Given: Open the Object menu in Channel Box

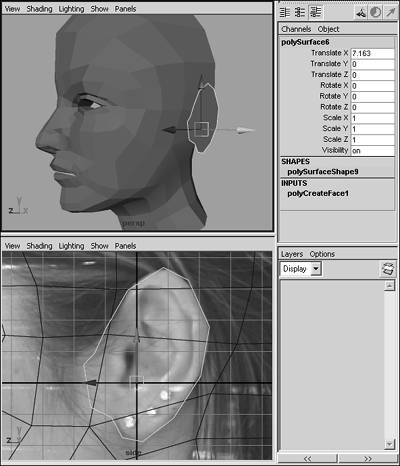Looking at the screenshot, I should pos(328,29).
